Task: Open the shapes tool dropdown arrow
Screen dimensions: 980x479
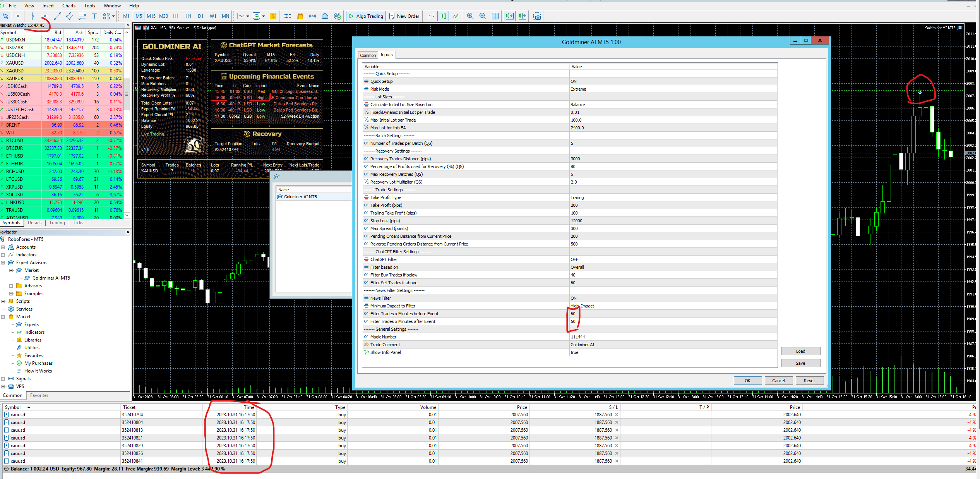Action: [x=113, y=16]
